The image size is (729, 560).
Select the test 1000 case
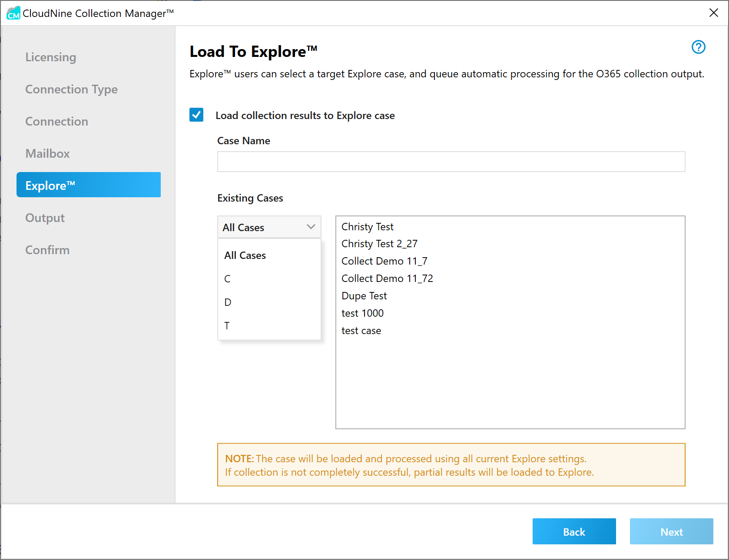click(363, 313)
